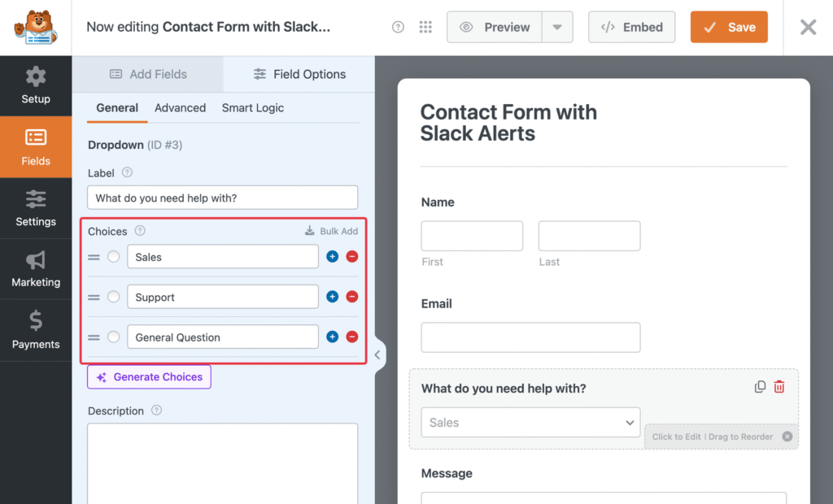The width and height of the screenshot is (833, 504).
Task: Click the Preview button
Action: click(495, 27)
